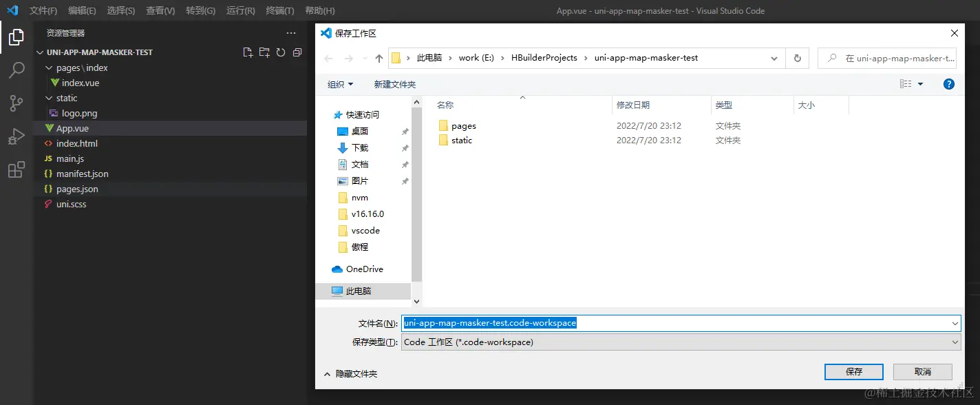
Task: Open the vscode folder in navigation pane
Action: [x=365, y=230]
